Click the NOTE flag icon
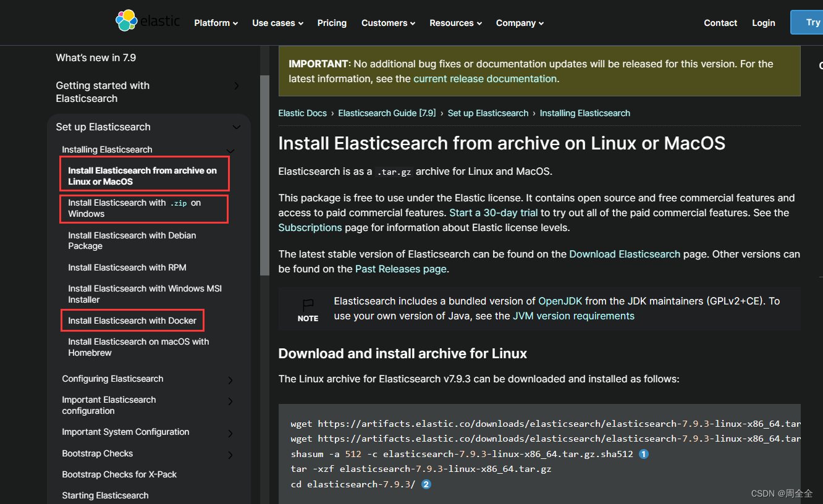 (x=308, y=304)
